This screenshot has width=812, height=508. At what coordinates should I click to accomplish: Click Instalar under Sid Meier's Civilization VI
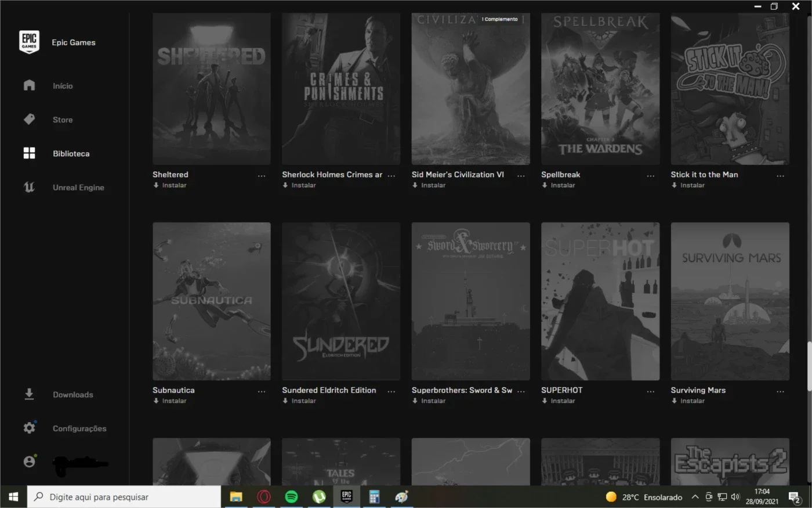(429, 185)
